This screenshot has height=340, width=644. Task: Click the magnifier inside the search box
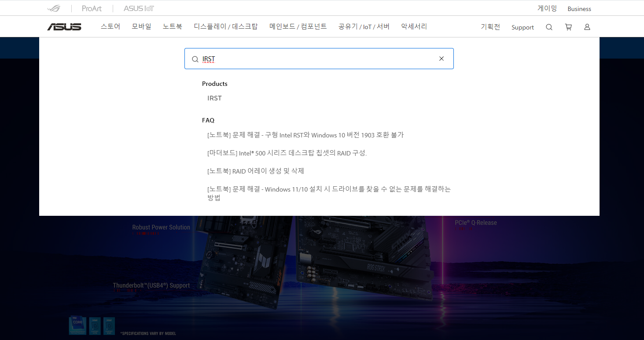195,59
